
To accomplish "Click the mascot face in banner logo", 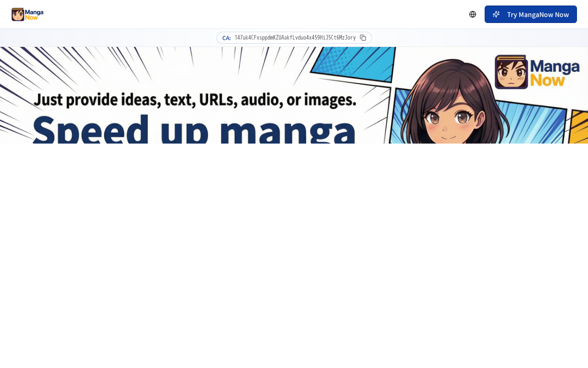I will [511, 72].
